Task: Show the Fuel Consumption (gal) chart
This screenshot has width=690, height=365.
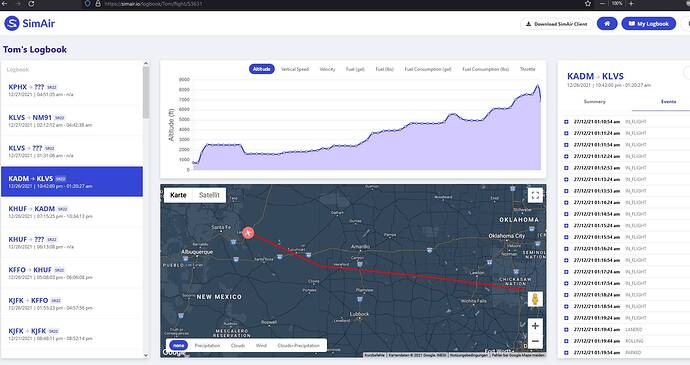Action: [x=428, y=69]
